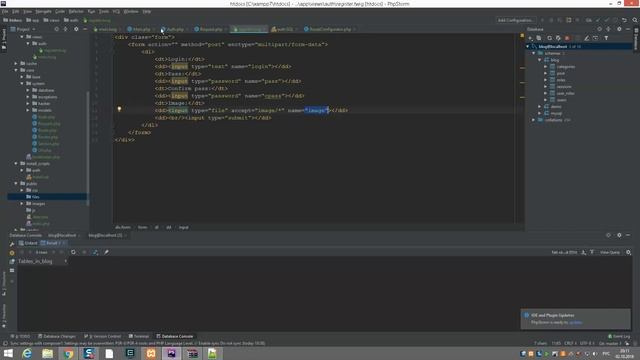The height and width of the screenshot is (360, 640).
Task: Click the synchronize schemas icon in Database panel
Action: (558, 38)
